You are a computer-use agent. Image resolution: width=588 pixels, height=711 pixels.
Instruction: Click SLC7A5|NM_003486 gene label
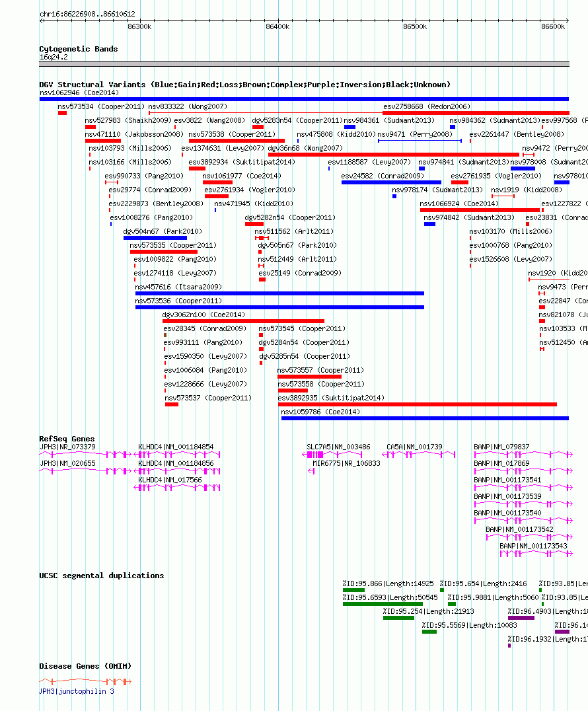[x=338, y=447]
